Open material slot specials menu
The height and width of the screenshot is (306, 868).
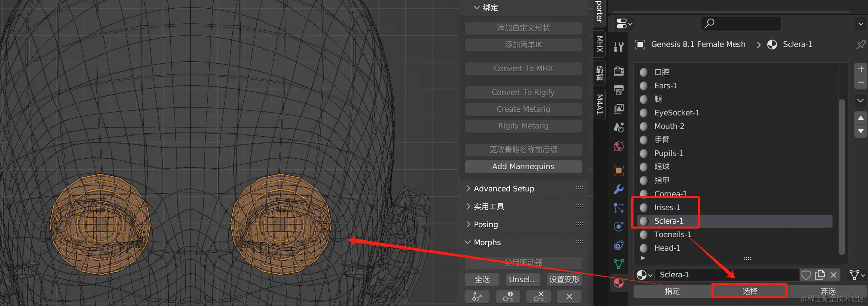click(861, 100)
